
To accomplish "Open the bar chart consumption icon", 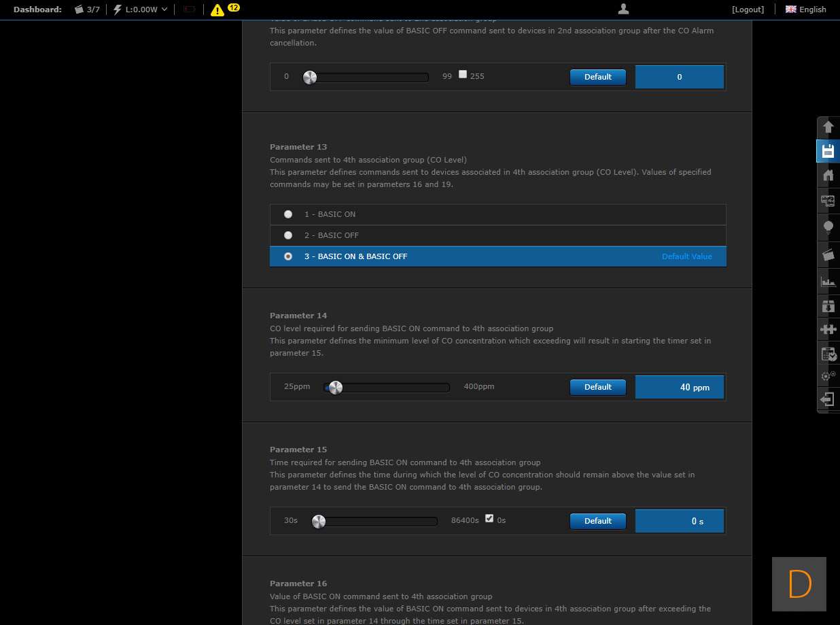I will (828, 281).
